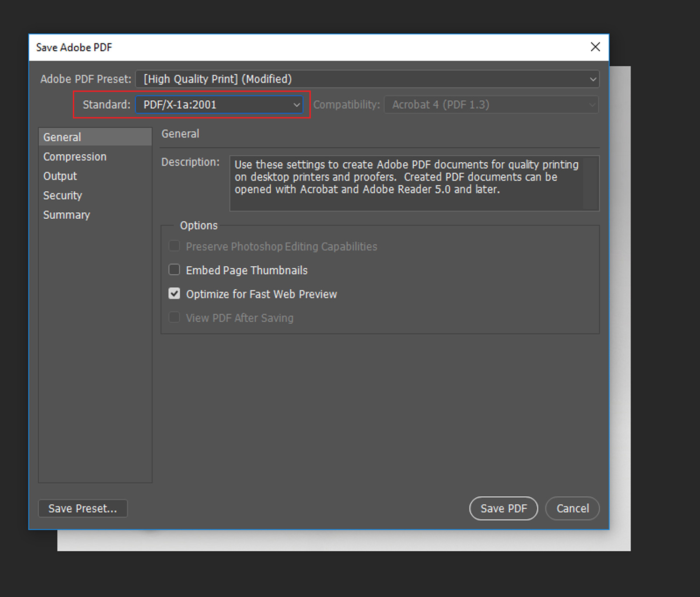
Task: Go to the Security settings section
Action: pos(95,195)
